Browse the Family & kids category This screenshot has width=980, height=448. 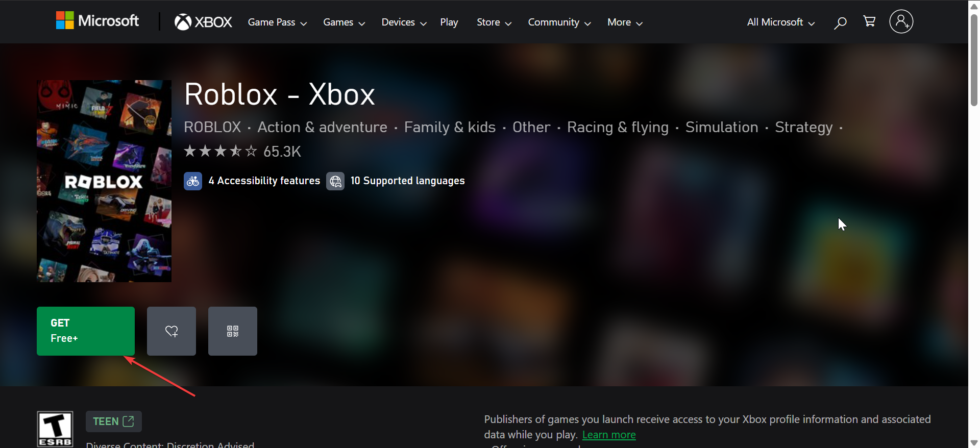coord(450,127)
